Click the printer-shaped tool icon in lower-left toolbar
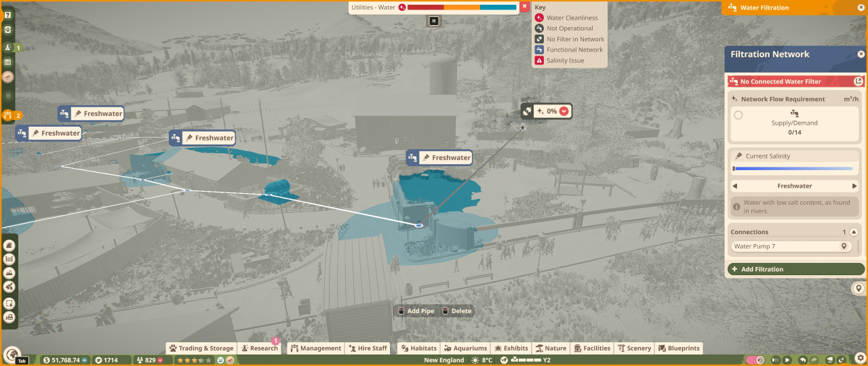Image resolution: width=868 pixels, height=366 pixels. click(9, 317)
